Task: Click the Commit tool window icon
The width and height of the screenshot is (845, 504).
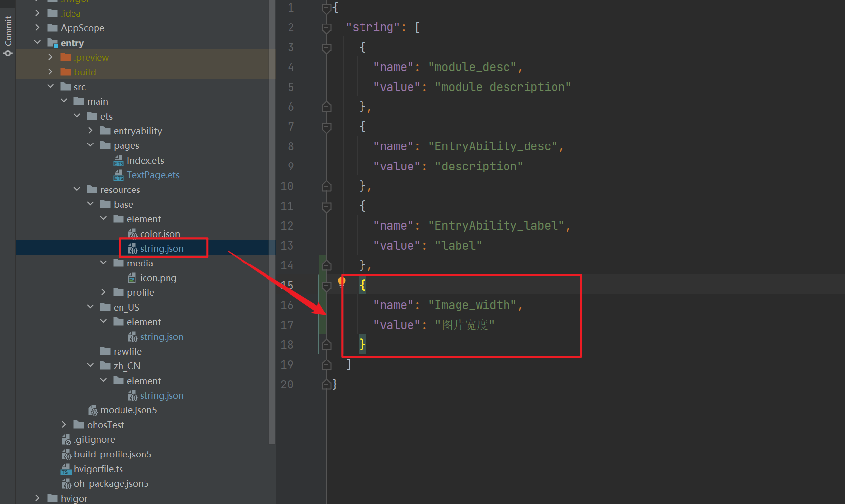Action: click(x=8, y=36)
